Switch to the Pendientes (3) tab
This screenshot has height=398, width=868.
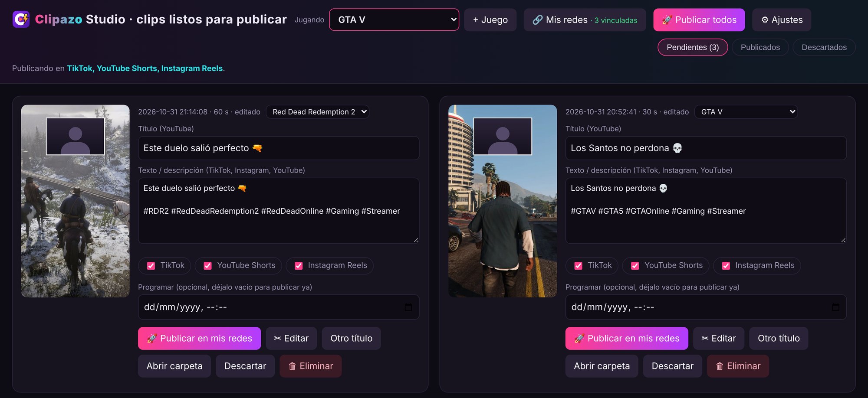693,47
